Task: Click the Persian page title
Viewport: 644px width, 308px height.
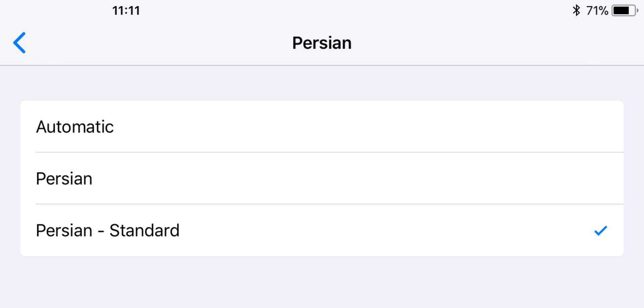Action: [x=322, y=43]
